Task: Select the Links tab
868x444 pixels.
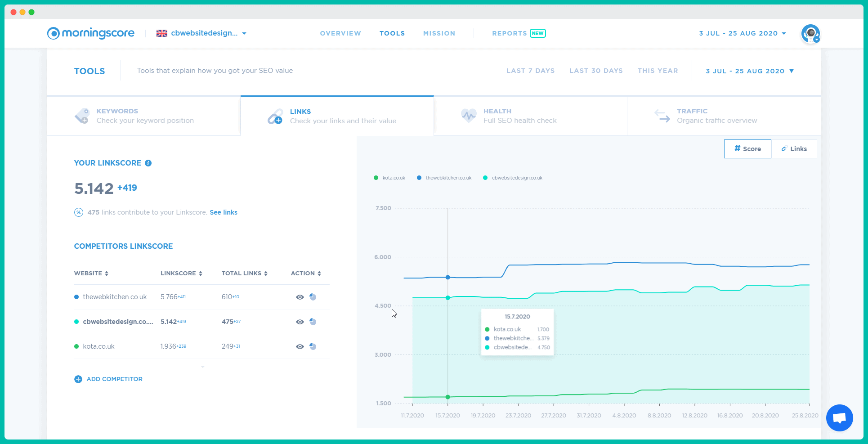Action: [337, 116]
